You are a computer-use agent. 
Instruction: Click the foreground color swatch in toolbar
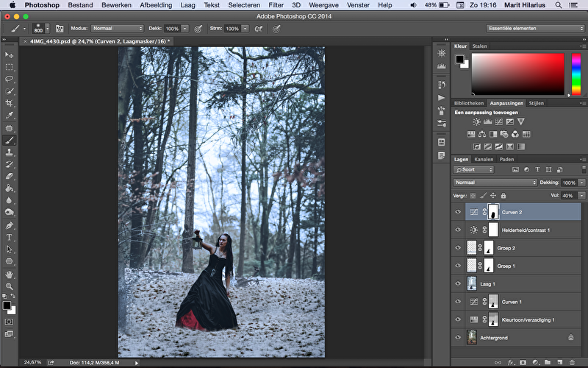7,305
